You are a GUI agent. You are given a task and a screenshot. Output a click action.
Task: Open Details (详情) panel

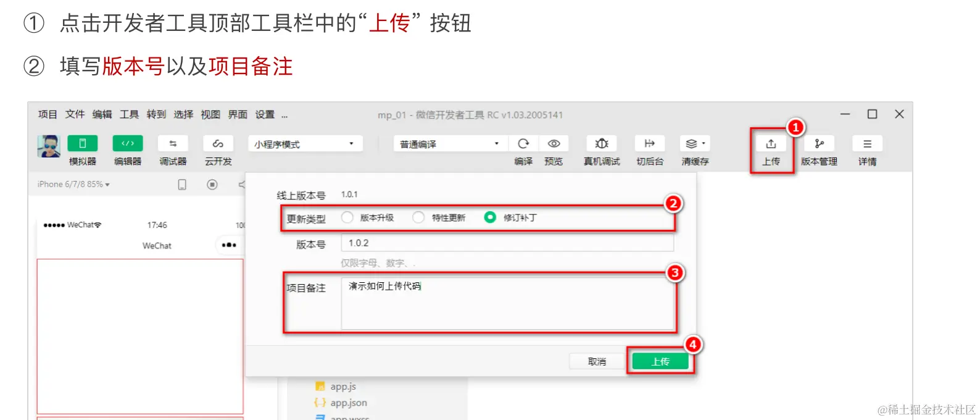pyautogui.click(x=867, y=143)
